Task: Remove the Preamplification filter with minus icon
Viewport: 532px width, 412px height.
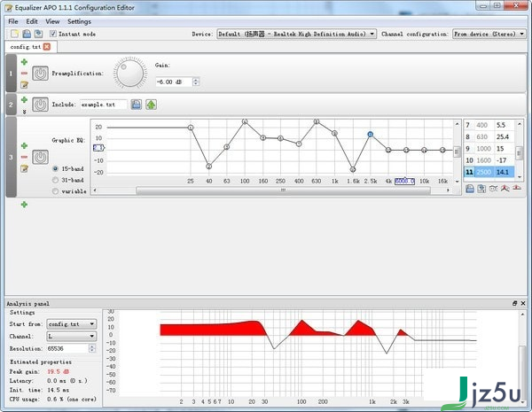Action: coord(24,73)
